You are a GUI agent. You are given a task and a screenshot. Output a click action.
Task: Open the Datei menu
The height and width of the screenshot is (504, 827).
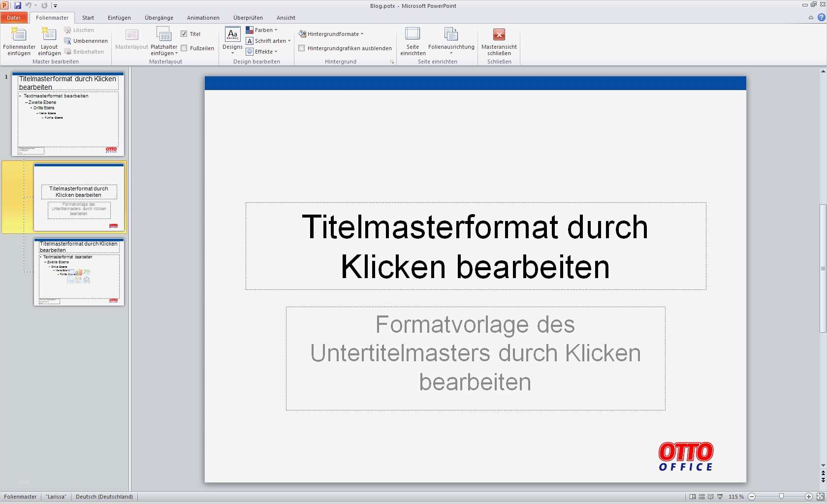pyautogui.click(x=14, y=18)
